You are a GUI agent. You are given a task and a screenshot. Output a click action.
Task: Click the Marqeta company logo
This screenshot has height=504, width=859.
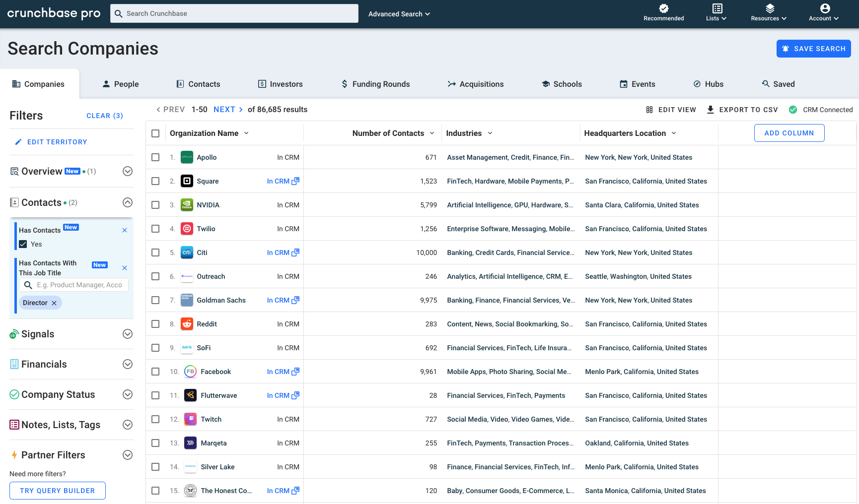click(191, 443)
